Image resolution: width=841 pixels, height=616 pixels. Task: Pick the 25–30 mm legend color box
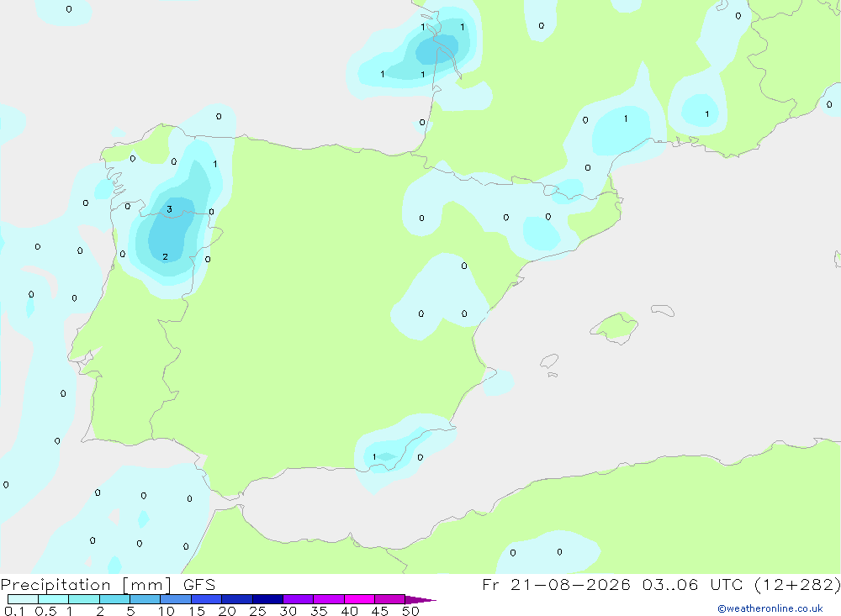267,599
